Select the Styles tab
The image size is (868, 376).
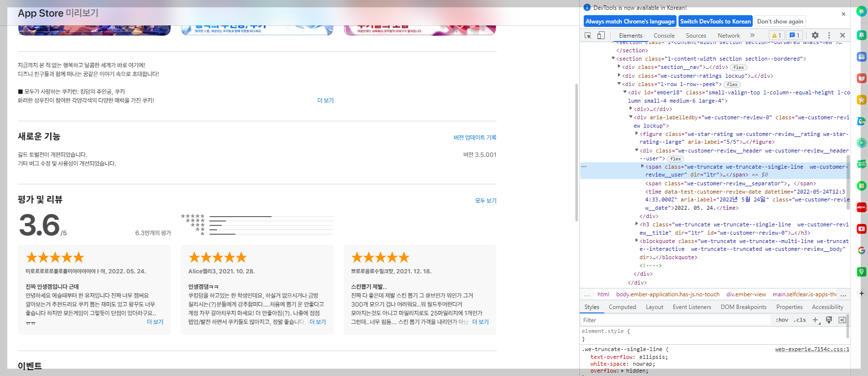592,307
